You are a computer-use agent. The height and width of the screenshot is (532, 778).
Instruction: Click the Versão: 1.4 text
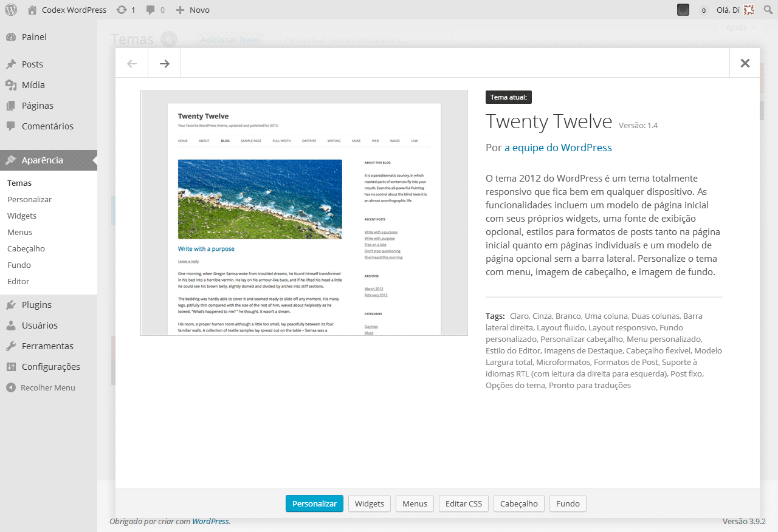(x=638, y=126)
